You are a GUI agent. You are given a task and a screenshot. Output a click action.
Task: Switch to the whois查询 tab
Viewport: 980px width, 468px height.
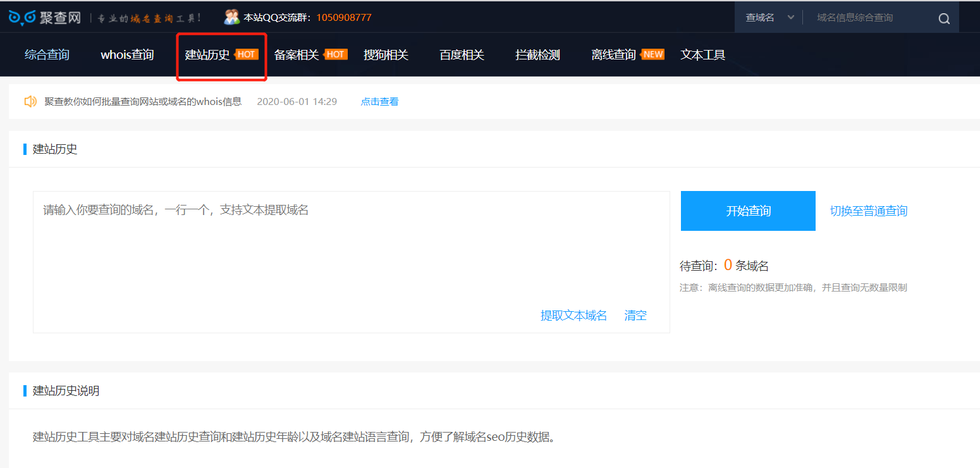point(126,54)
